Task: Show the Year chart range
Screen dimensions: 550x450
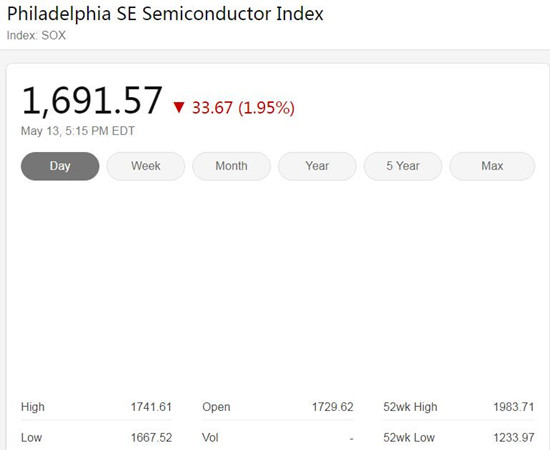Action: pyautogui.click(x=317, y=166)
